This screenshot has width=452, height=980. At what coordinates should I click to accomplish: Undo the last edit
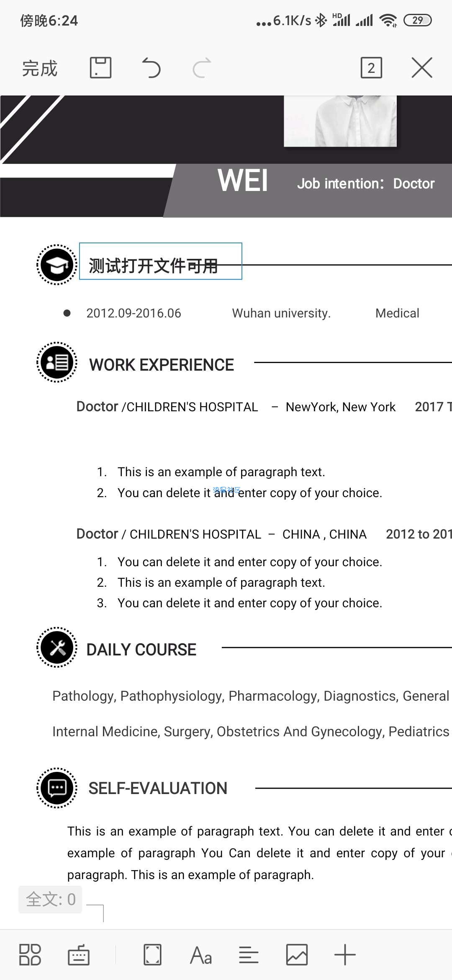pos(152,68)
